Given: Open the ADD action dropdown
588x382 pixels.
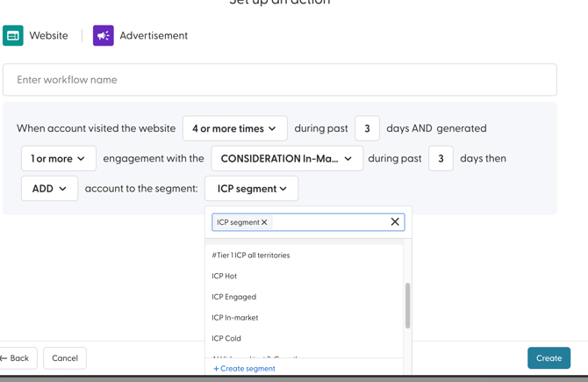Looking at the screenshot, I should [x=49, y=189].
